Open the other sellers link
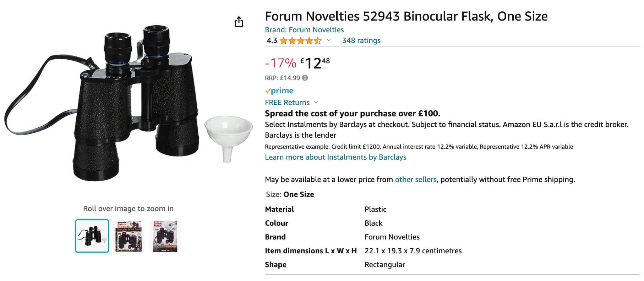The height and width of the screenshot is (281, 644). [x=415, y=180]
